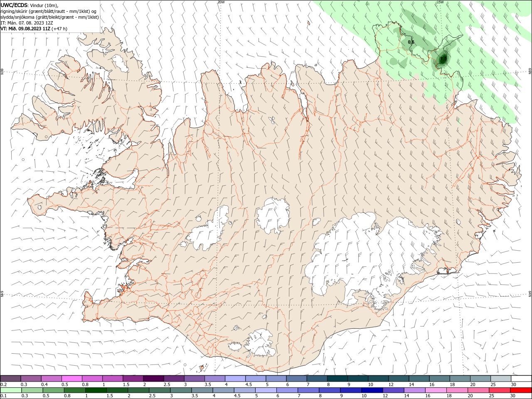Pick the violet 3 snow legend swatch

195,378
